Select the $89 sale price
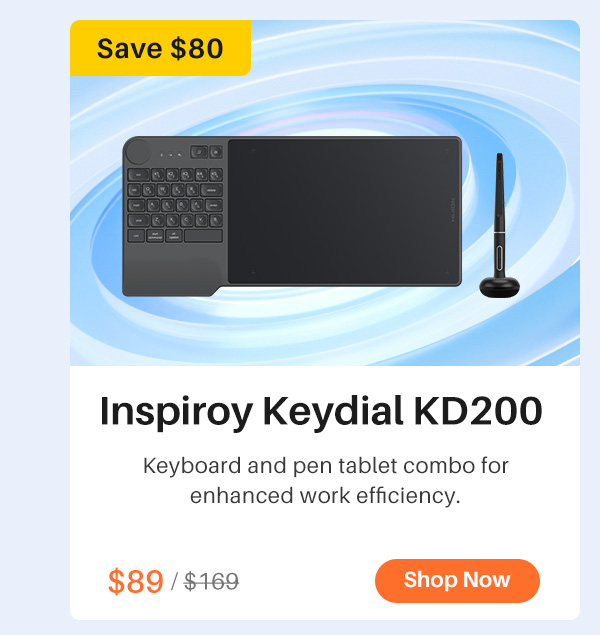This screenshot has width=600, height=635. (136, 581)
